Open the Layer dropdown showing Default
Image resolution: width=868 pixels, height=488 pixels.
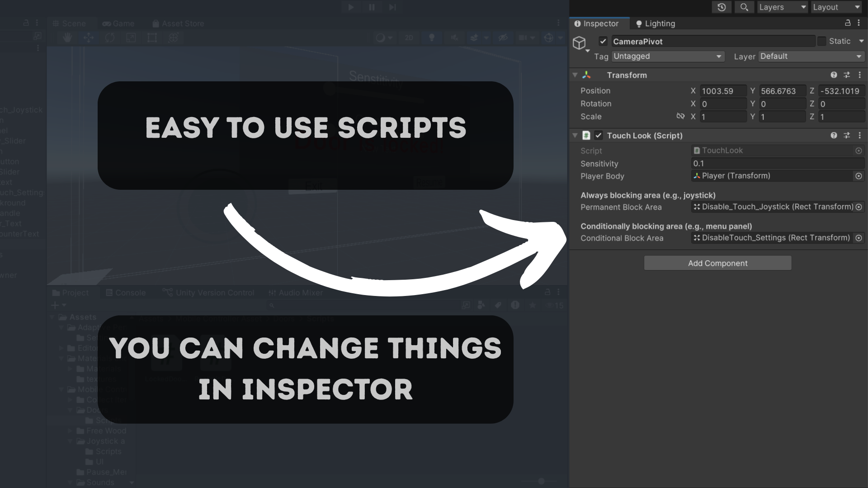coord(811,56)
